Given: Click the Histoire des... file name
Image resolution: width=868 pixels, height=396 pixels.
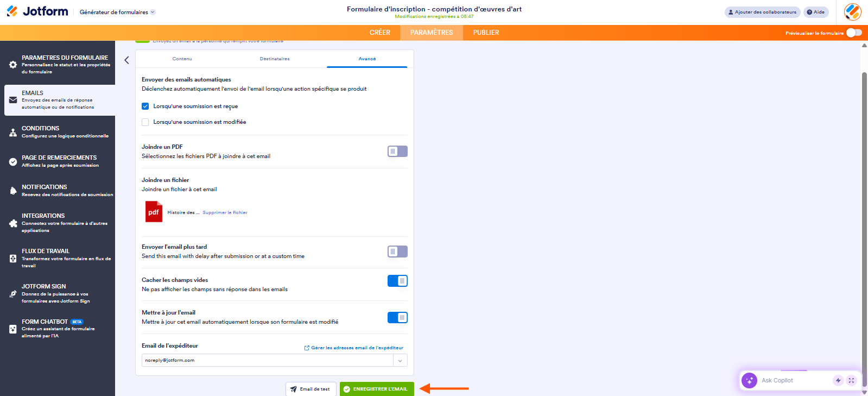Looking at the screenshot, I should coord(183,212).
